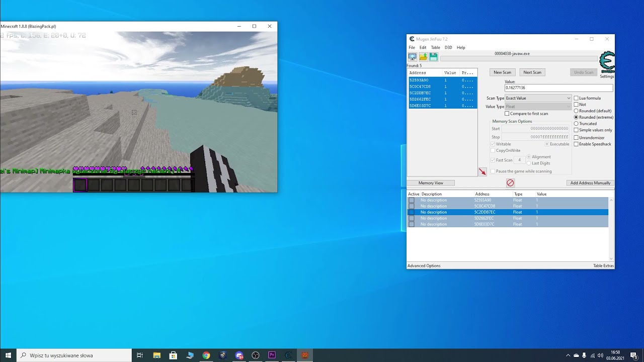Open the network tray icon

click(x=592, y=355)
